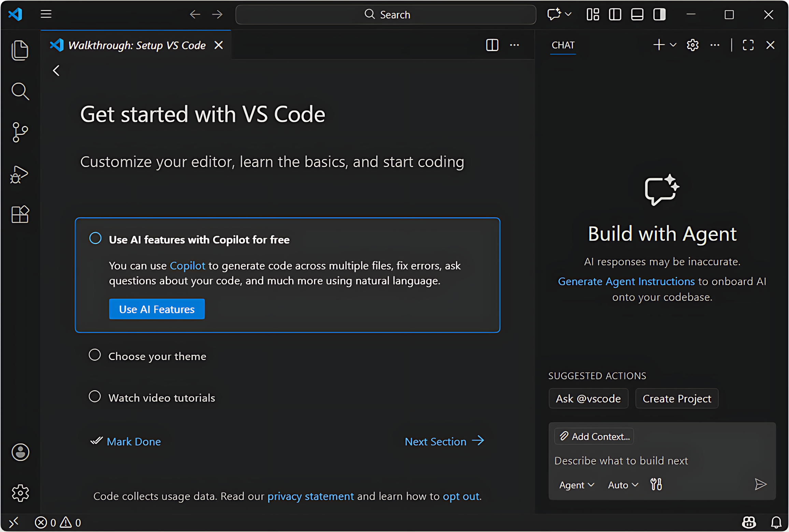
Task: Click the Configure Tools icon in chat input
Action: point(656,485)
